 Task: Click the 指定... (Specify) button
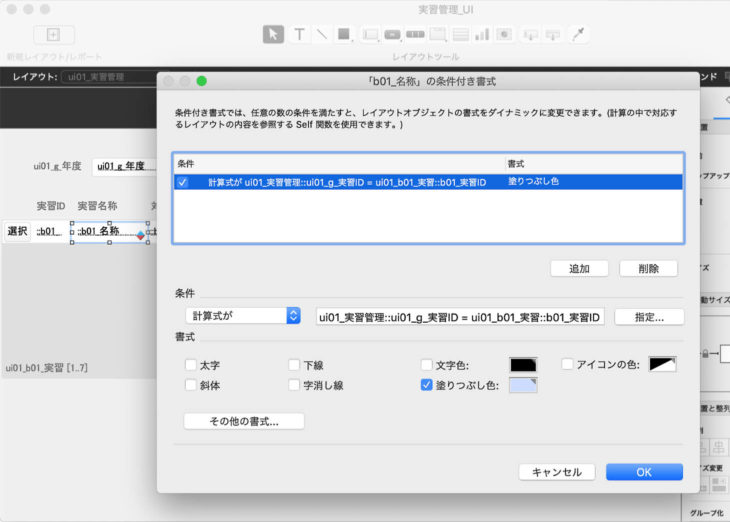(x=648, y=316)
